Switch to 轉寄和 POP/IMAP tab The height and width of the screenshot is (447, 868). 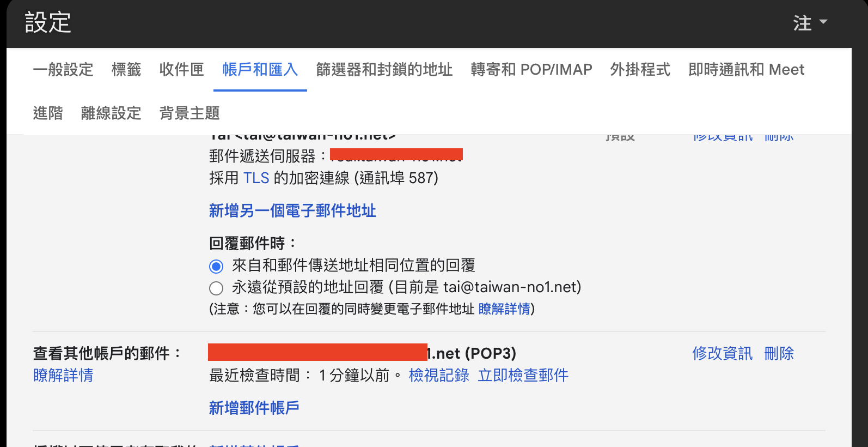tap(531, 70)
